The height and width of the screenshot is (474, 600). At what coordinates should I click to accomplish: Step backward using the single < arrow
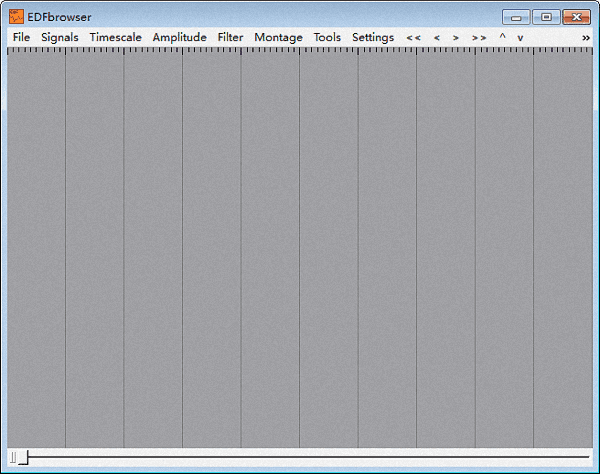click(x=436, y=38)
